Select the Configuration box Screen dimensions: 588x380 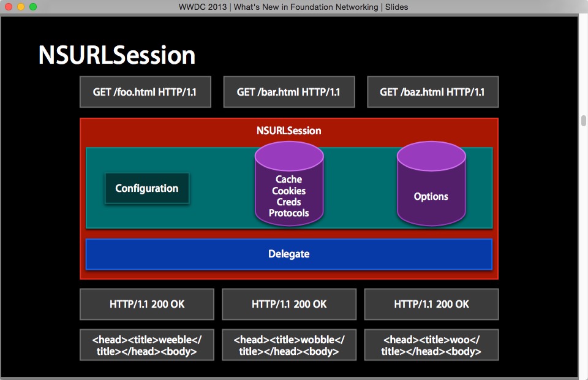[147, 188]
